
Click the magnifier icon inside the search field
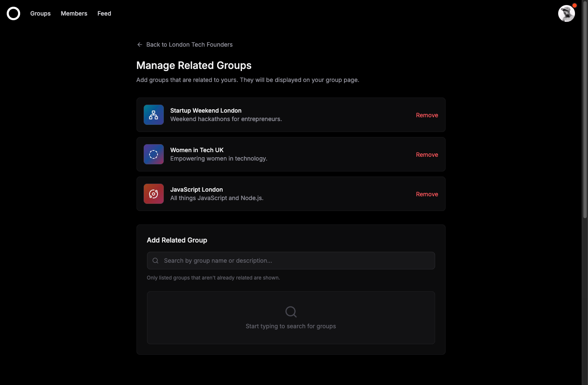(x=155, y=261)
